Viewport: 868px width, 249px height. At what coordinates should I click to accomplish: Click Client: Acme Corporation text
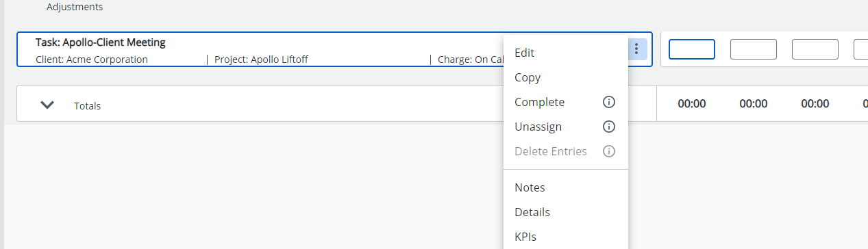[92, 60]
